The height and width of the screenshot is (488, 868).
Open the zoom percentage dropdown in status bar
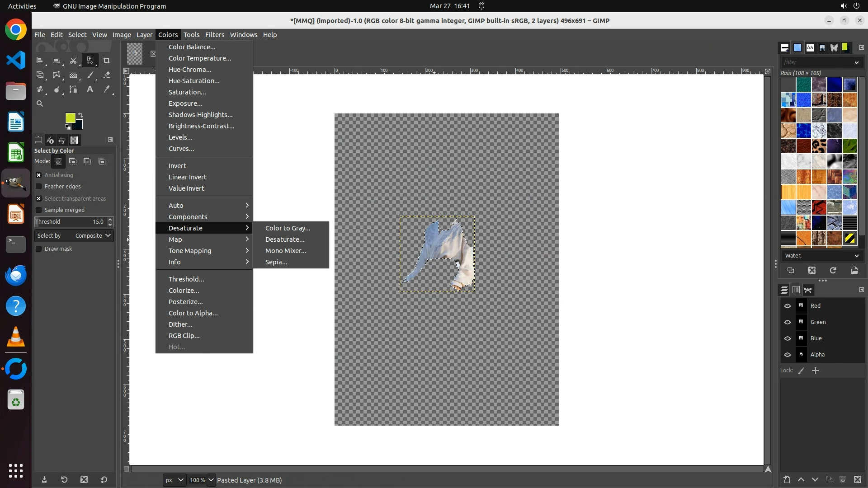point(211,480)
